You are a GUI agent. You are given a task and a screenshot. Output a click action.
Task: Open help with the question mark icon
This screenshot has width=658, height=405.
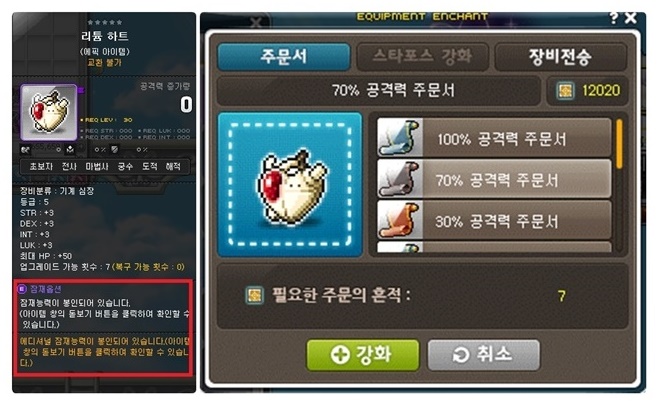click(614, 18)
